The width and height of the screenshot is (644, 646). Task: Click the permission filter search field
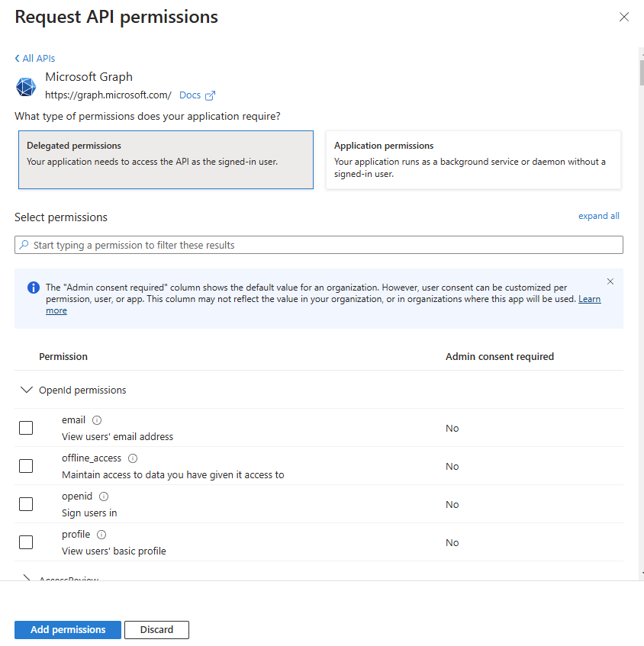[x=319, y=245]
